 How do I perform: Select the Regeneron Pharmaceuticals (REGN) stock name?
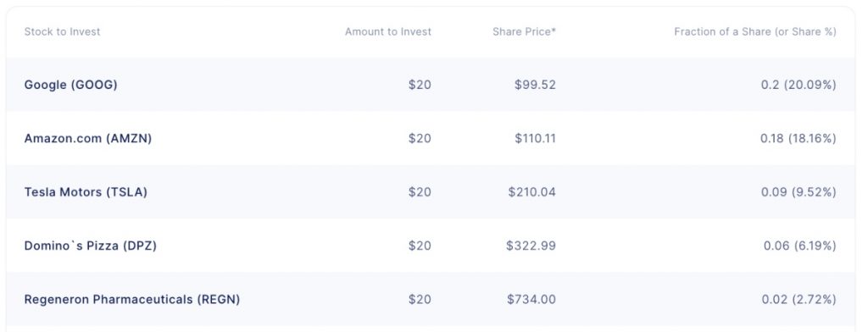coord(131,299)
